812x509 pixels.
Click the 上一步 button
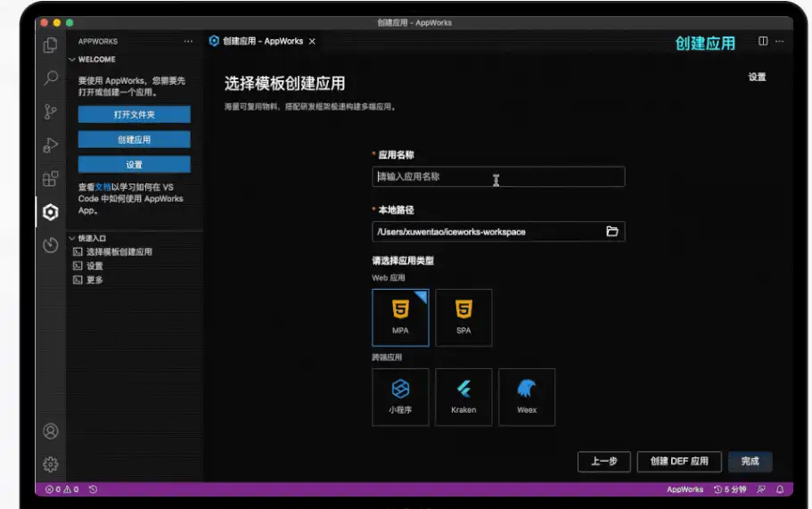pos(603,462)
